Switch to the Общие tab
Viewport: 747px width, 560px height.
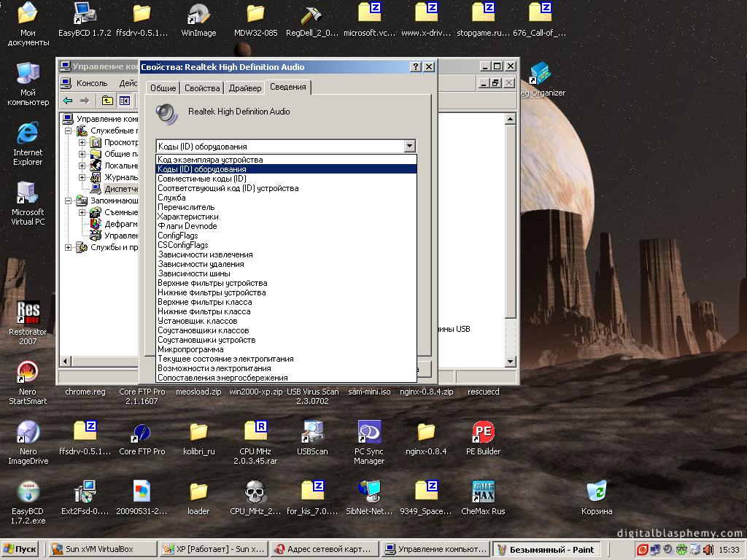pos(163,88)
